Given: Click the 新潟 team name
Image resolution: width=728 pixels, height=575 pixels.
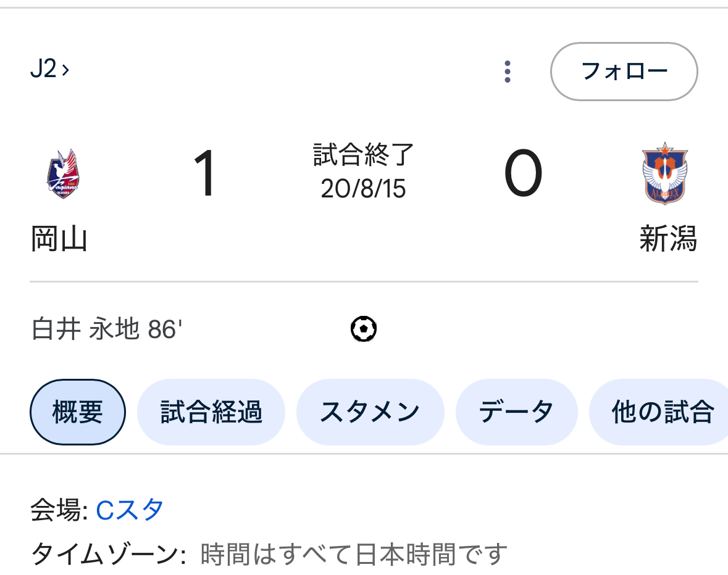Looking at the screenshot, I should (x=667, y=239).
